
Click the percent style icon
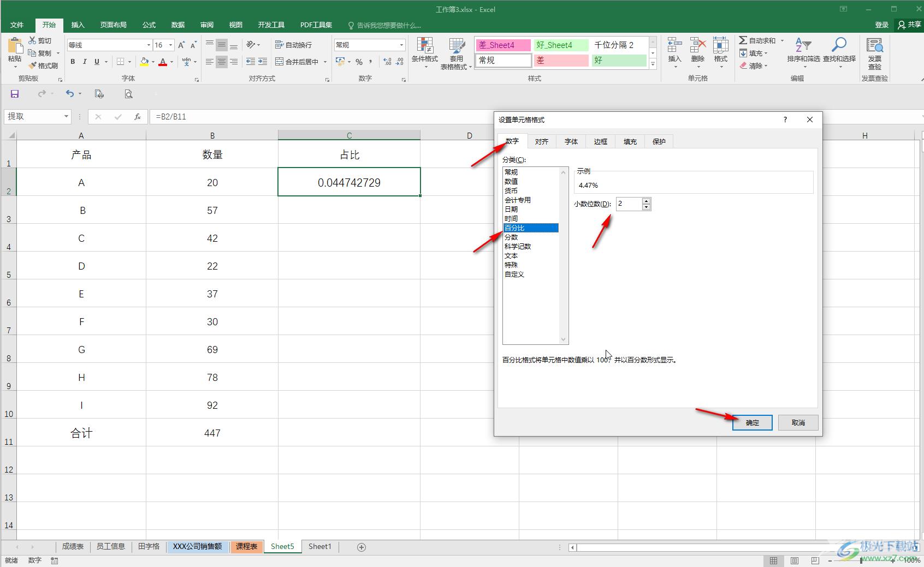(359, 62)
